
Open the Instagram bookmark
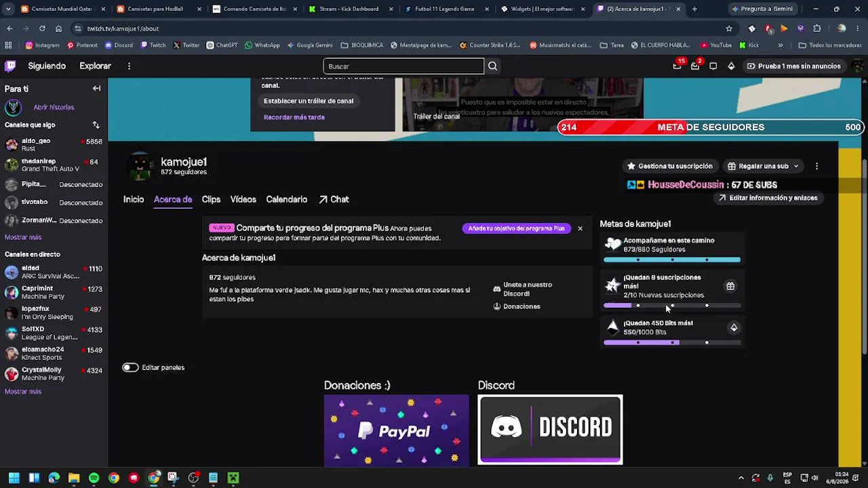[42, 45]
